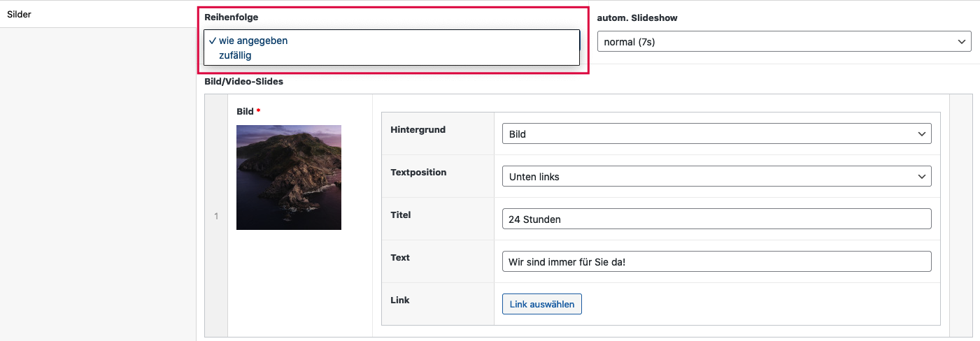This screenshot has height=341, width=980.
Task: Focus the Text field with "Wir sind immer"
Action: (716, 261)
